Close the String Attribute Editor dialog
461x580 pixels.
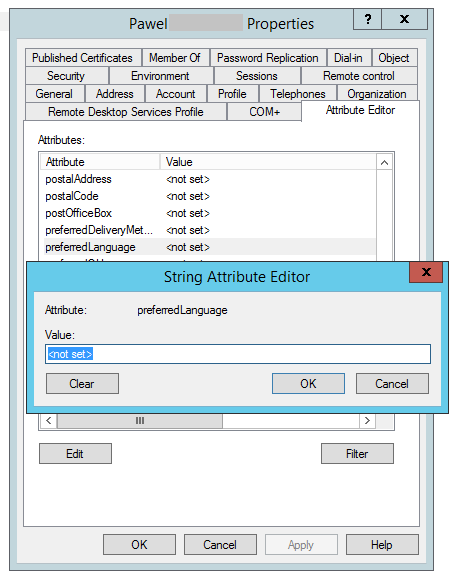pos(426,272)
